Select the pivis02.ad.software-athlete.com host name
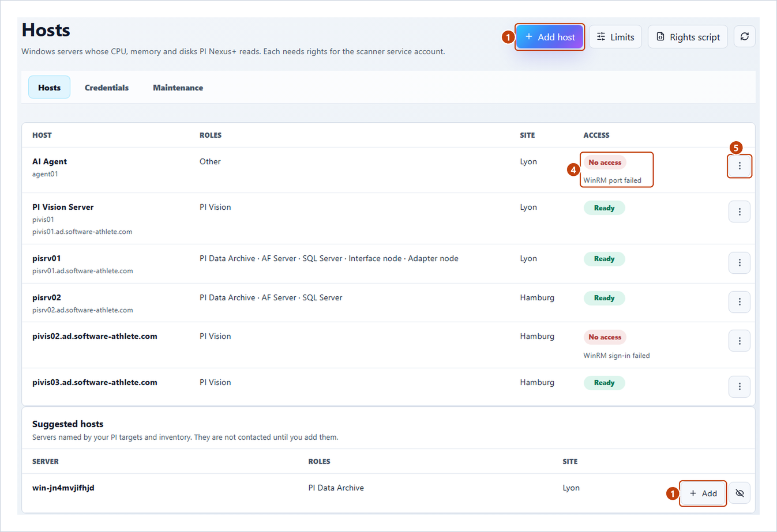Viewport: 777px width, 532px height. tap(95, 336)
